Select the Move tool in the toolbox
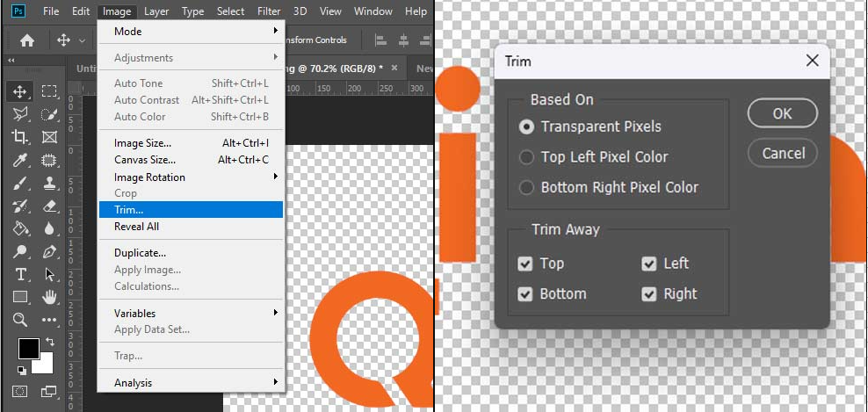Screen dimensions: 868x412 tap(20, 91)
